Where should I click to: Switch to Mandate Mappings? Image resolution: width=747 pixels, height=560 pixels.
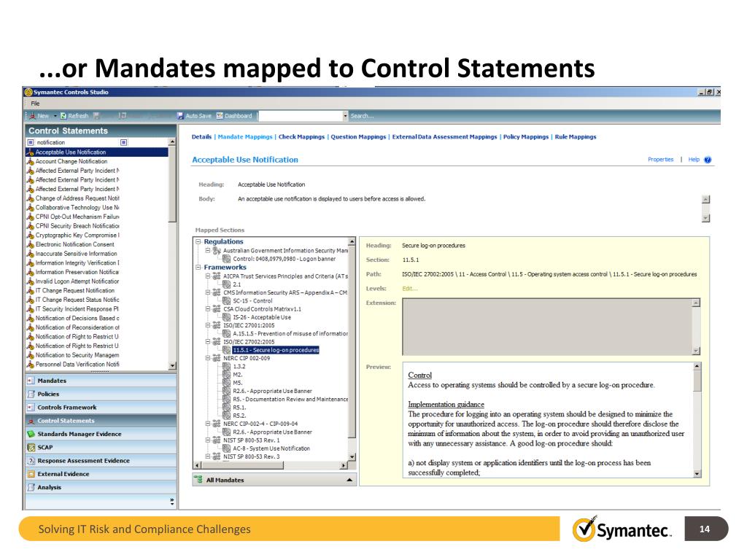click(245, 136)
